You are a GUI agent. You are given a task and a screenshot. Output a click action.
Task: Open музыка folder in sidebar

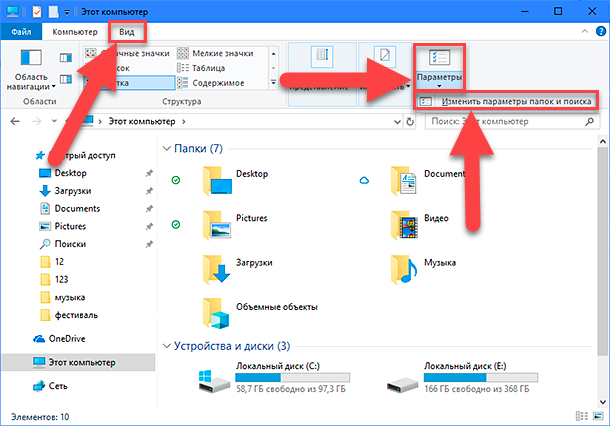tap(70, 297)
